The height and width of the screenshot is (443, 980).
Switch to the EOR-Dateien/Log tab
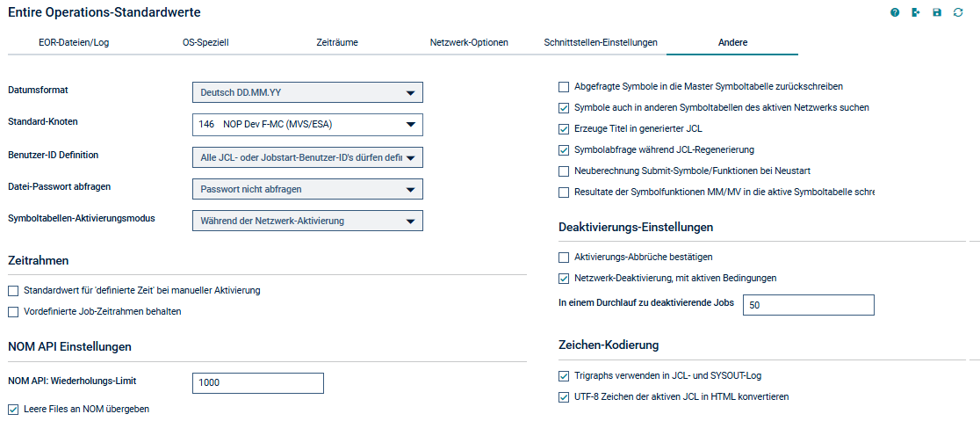(74, 42)
